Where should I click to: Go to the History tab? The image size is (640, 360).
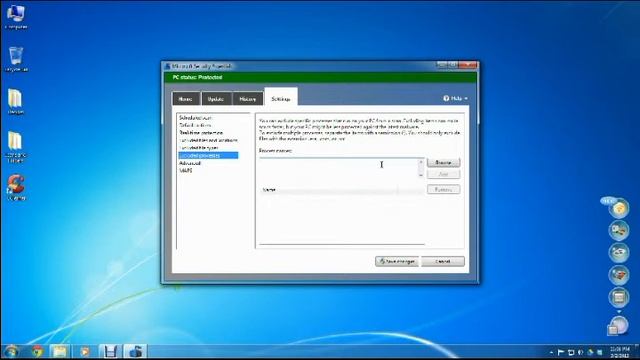(247, 99)
